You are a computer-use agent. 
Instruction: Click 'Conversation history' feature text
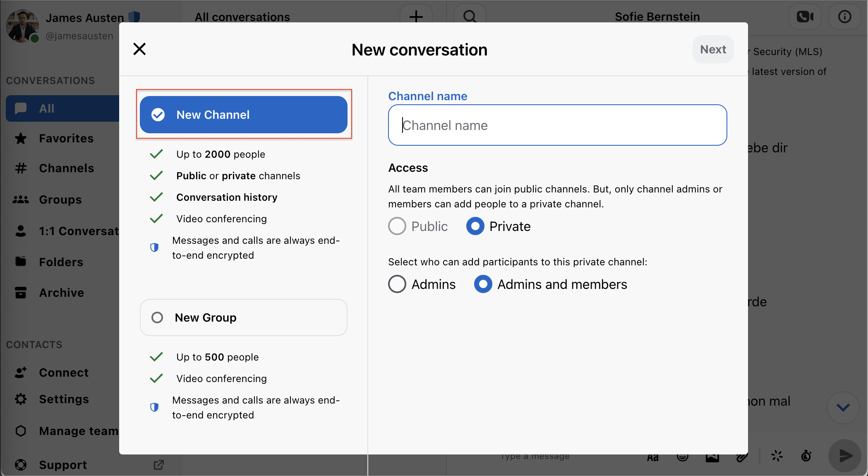click(227, 197)
